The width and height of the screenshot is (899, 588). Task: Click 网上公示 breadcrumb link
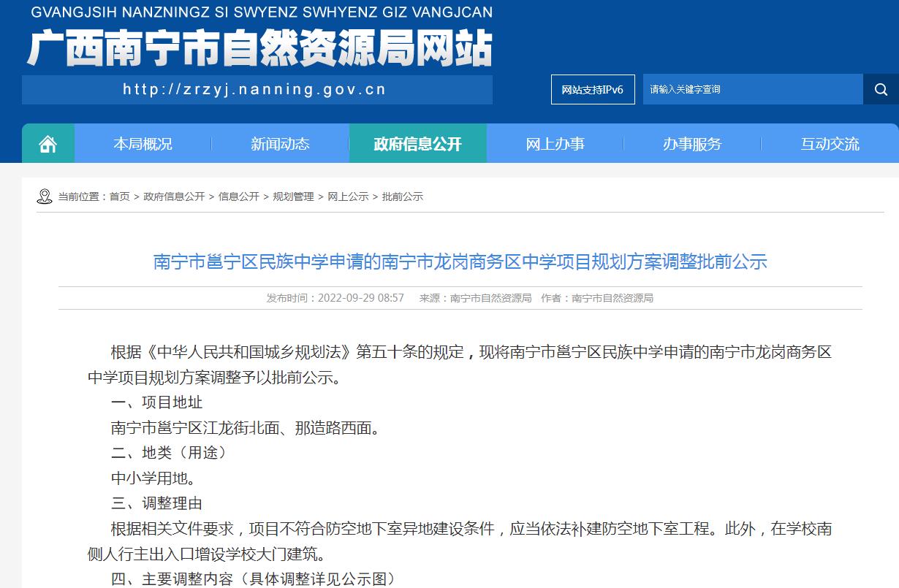coord(348,196)
